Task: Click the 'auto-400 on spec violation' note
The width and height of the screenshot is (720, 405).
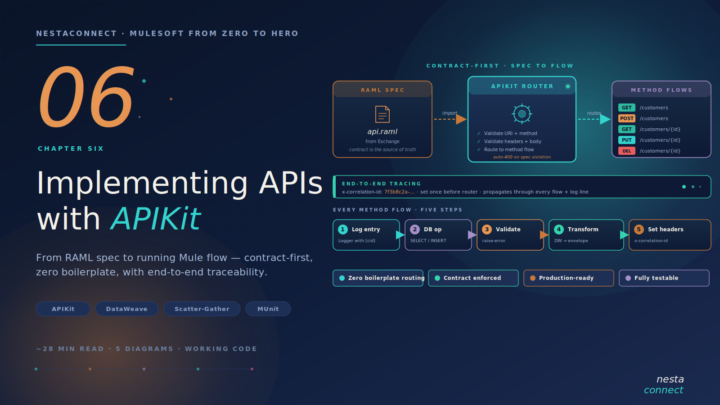Action: (522, 157)
